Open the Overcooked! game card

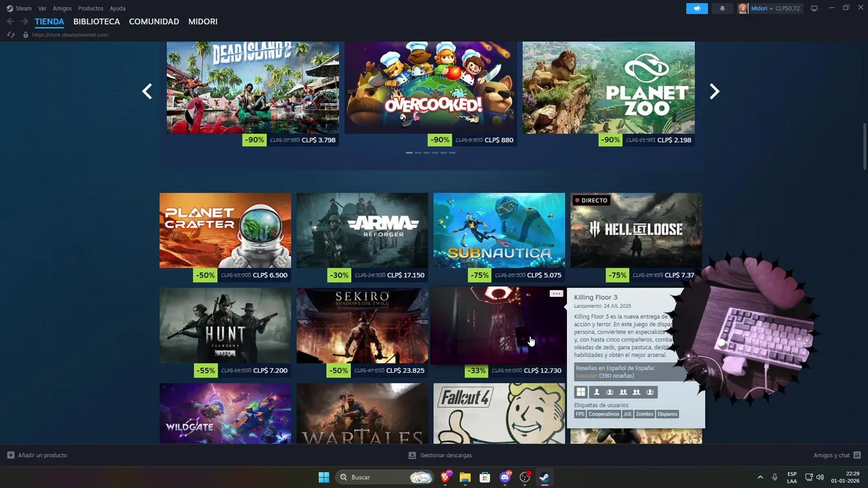click(431, 94)
